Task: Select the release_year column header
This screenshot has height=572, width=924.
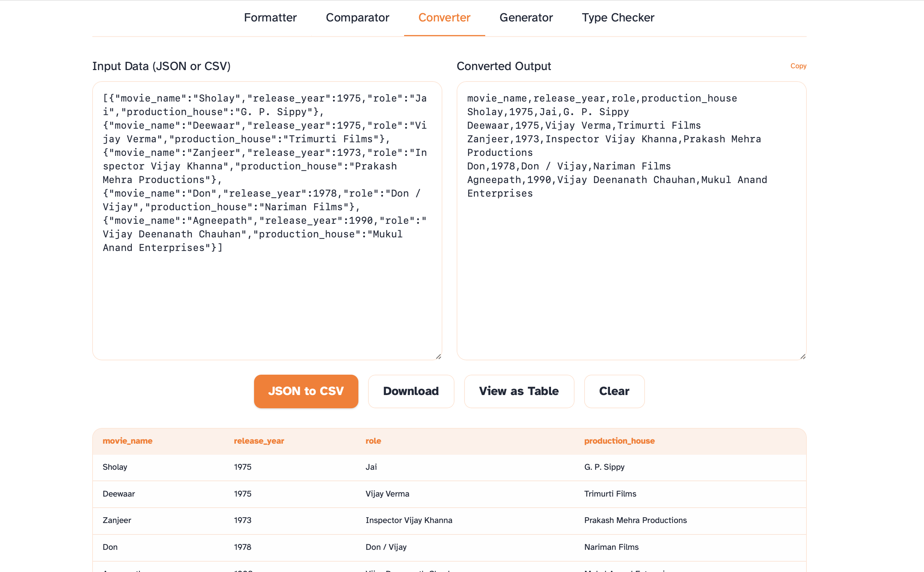Action: click(259, 441)
